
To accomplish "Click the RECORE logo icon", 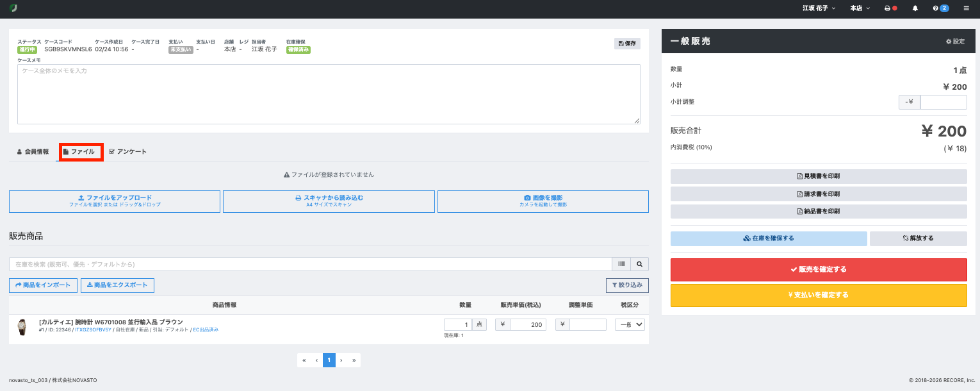I will (x=13, y=8).
